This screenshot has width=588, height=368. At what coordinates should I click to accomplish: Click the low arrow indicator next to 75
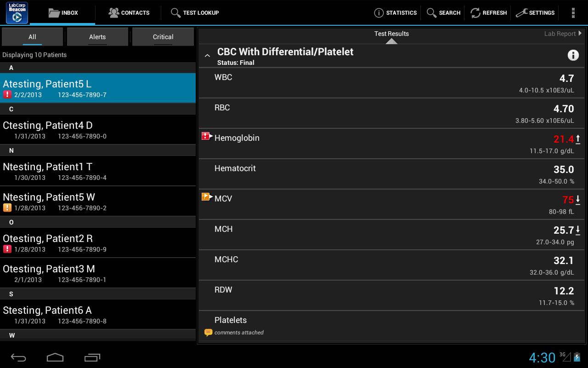tap(578, 200)
